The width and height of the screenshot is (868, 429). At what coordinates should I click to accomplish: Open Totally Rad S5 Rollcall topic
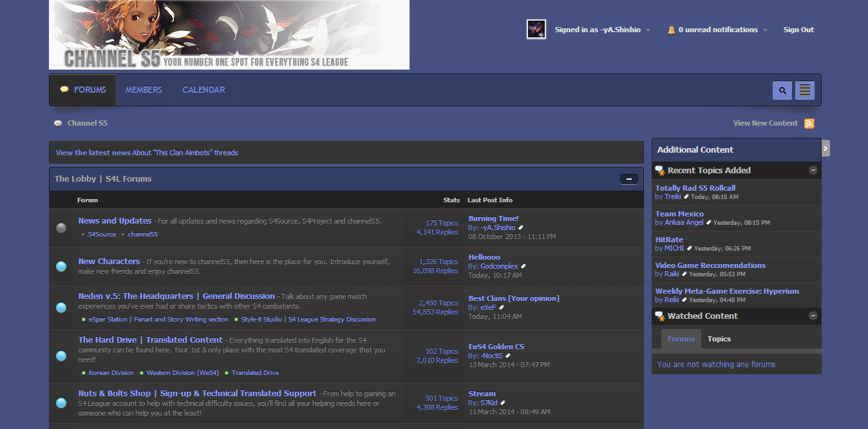click(x=695, y=188)
